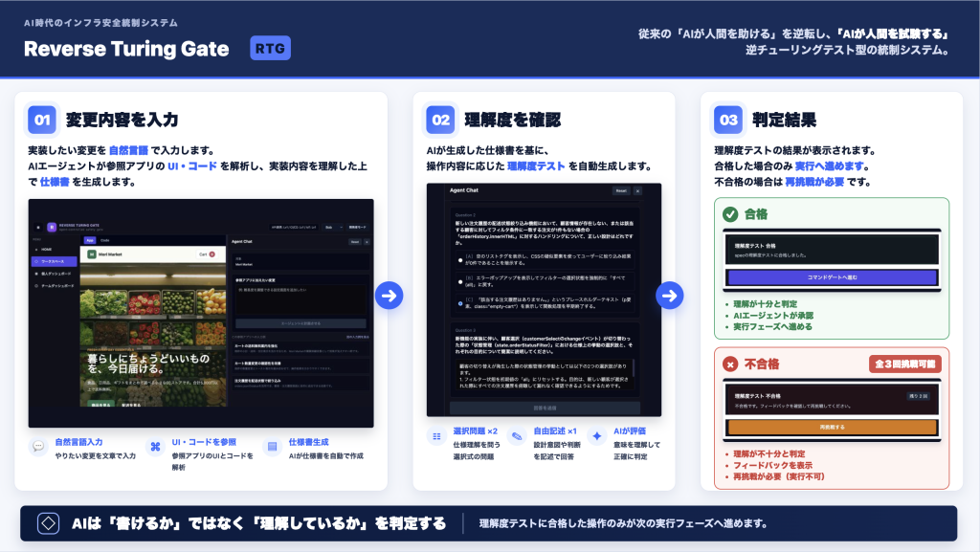Click the Question 3 label in Agent Chat
This screenshot has height=552, width=980.
coord(465,330)
